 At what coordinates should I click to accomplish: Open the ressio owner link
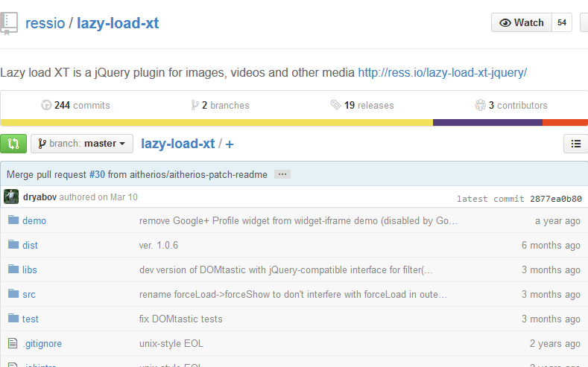tap(45, 23)
